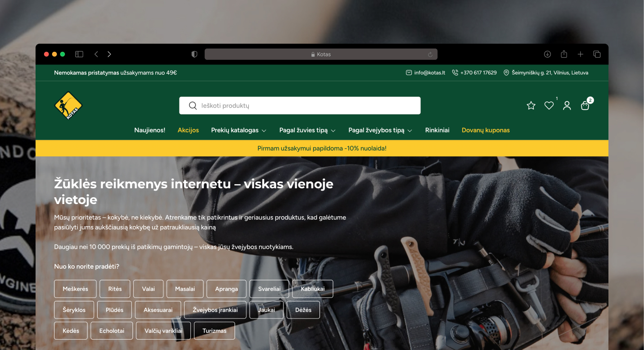Click the Nuo ko norite pradėti? text
The image size is (644, 350).
pyautogui.click(x=86, y=266)
